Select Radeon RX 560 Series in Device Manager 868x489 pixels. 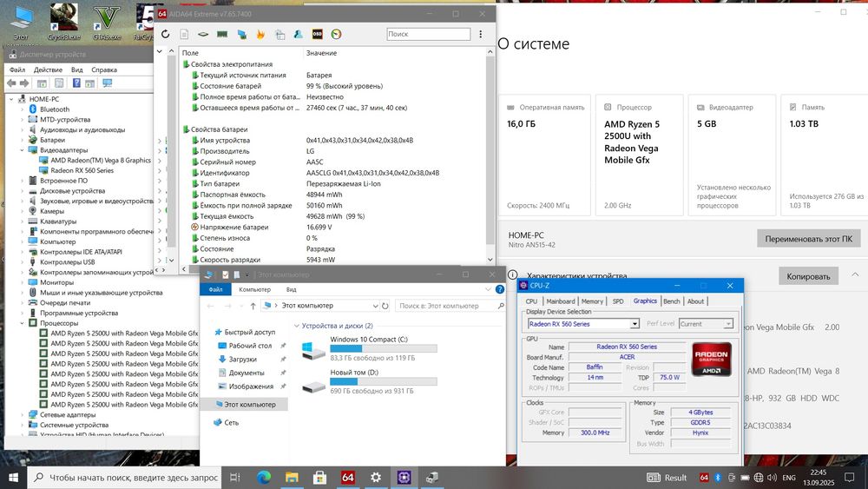(82, 170)
